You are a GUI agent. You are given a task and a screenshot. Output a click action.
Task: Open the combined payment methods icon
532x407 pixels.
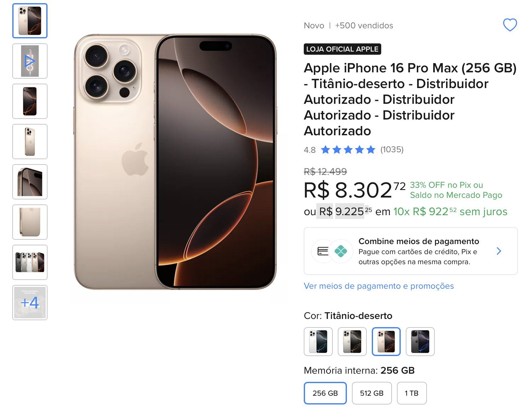(332, 251)
